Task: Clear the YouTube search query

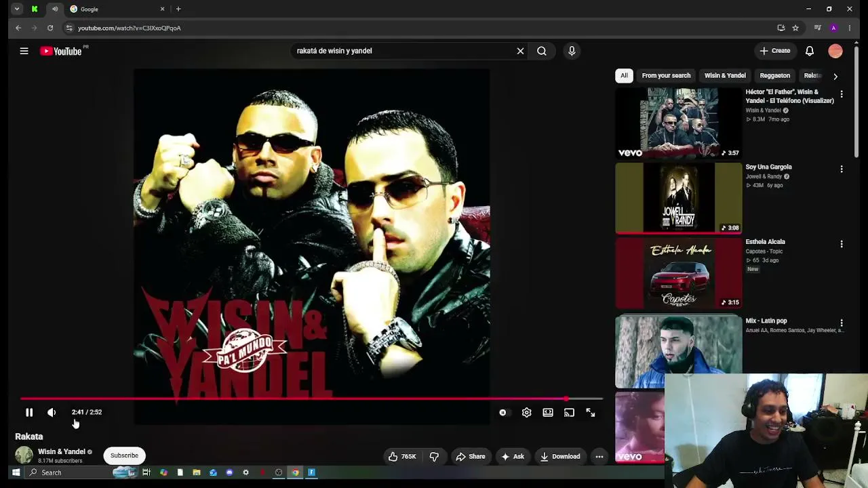Action: point(520,51)
